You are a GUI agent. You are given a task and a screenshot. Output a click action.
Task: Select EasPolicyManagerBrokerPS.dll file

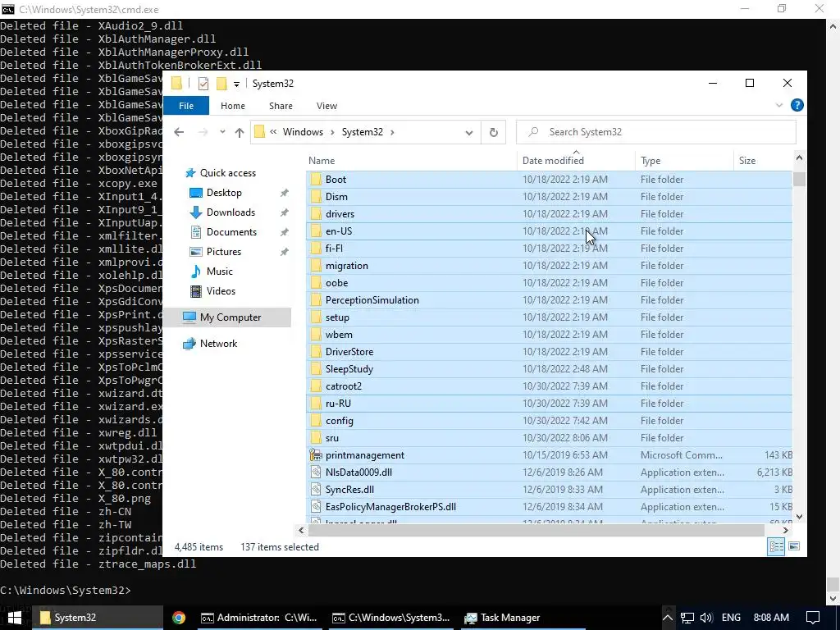[549, 507]
